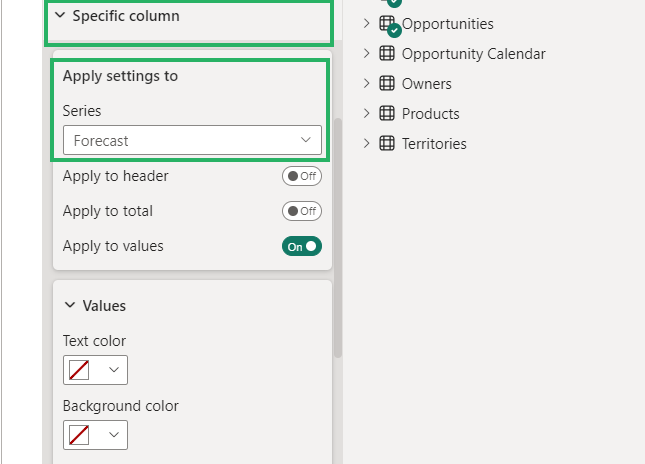Expand the Opportunities table chevron

(366, 23)
